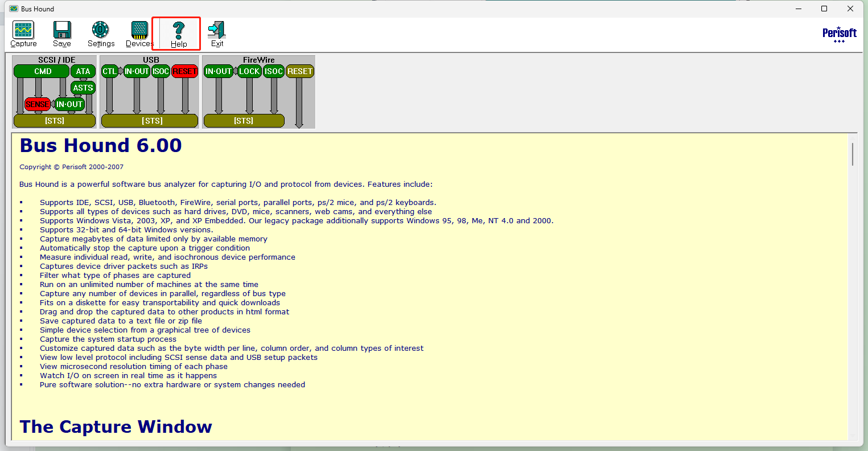Click the 'USB' panel title
This screenshot has height=451, width=868.
(151, 60)
